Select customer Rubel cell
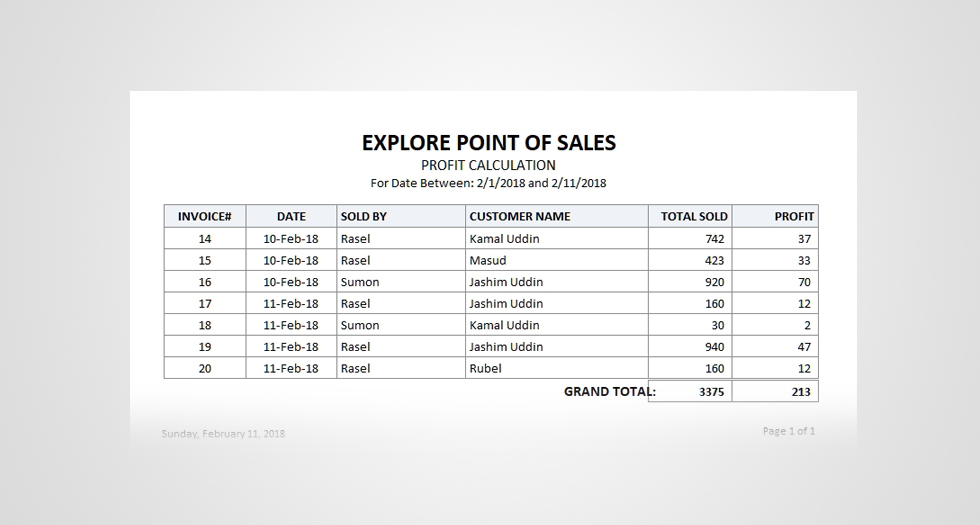 485,368
